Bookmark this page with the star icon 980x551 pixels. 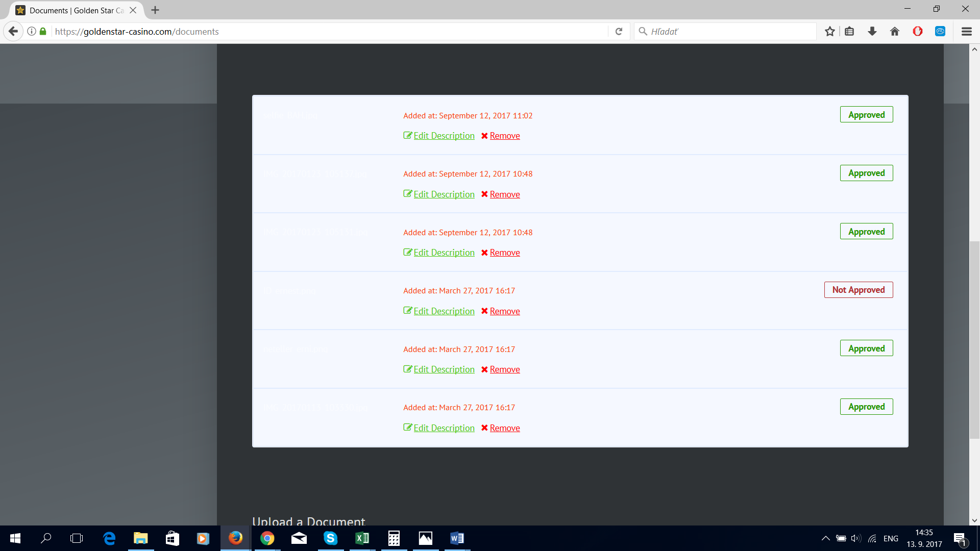830,31
